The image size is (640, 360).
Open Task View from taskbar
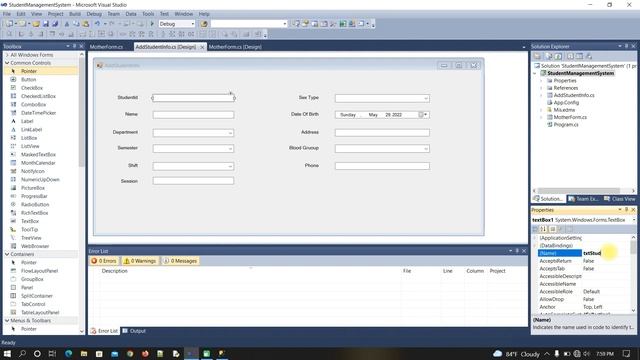point(52,353)
